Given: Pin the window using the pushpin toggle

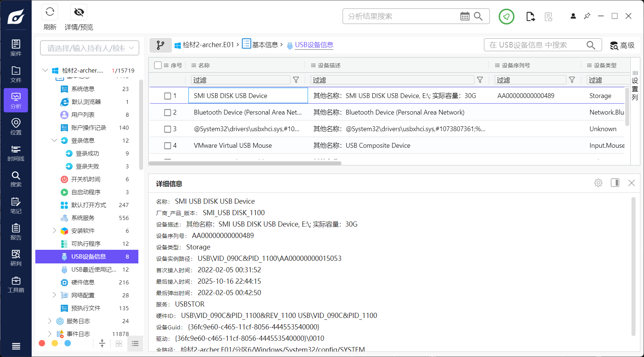Looking at the screenshot, I should 587,16.
